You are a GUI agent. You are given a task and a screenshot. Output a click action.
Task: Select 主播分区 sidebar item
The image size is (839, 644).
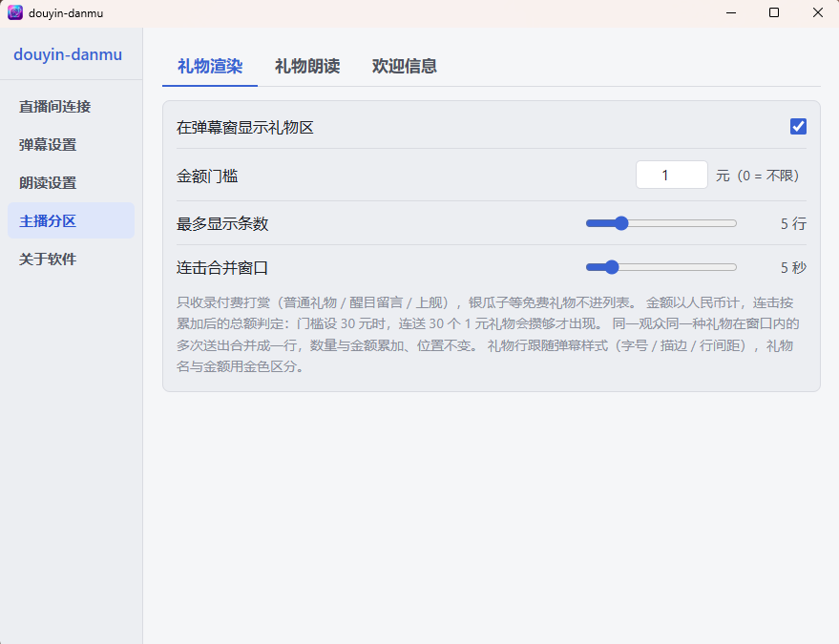[x=72, y=220]
